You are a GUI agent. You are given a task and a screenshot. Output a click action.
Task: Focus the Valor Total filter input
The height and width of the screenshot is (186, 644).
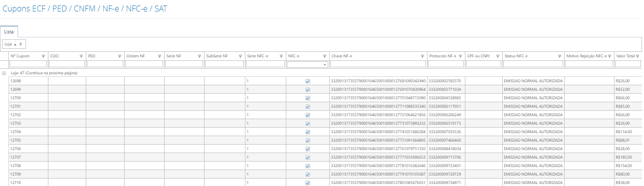point(629,64)
